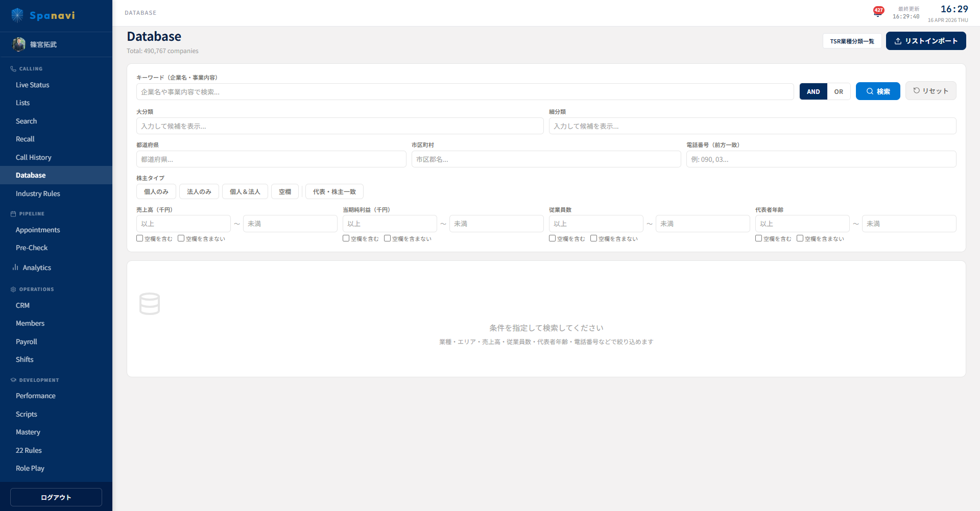Click the gear icon beside OPERATIONS

click(12, 289)
